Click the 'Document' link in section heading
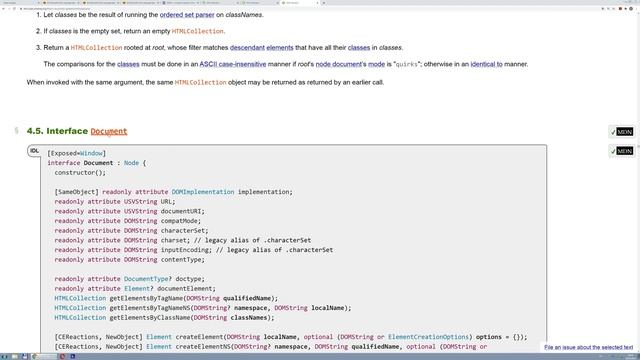640x360 pixels. coord(109,131)
